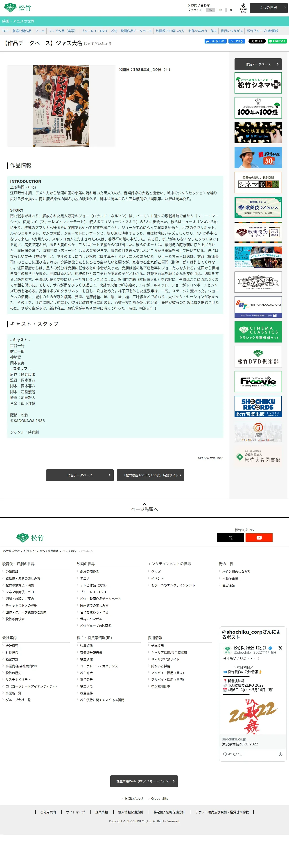Open footer link 決算短信

pyautogui.click(x=86, y=646)
